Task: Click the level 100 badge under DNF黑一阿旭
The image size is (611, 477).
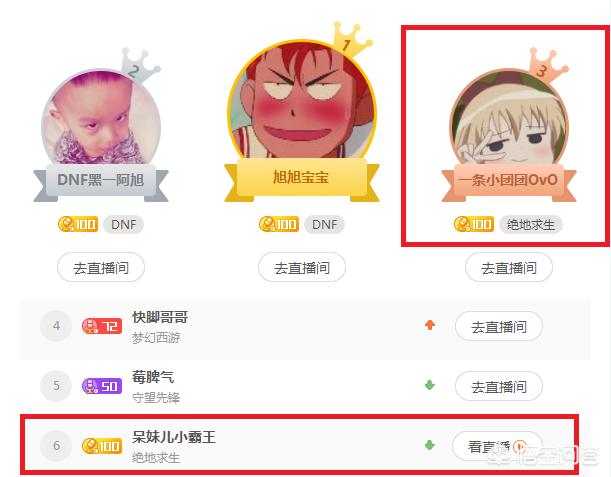Action: point(78,224)
